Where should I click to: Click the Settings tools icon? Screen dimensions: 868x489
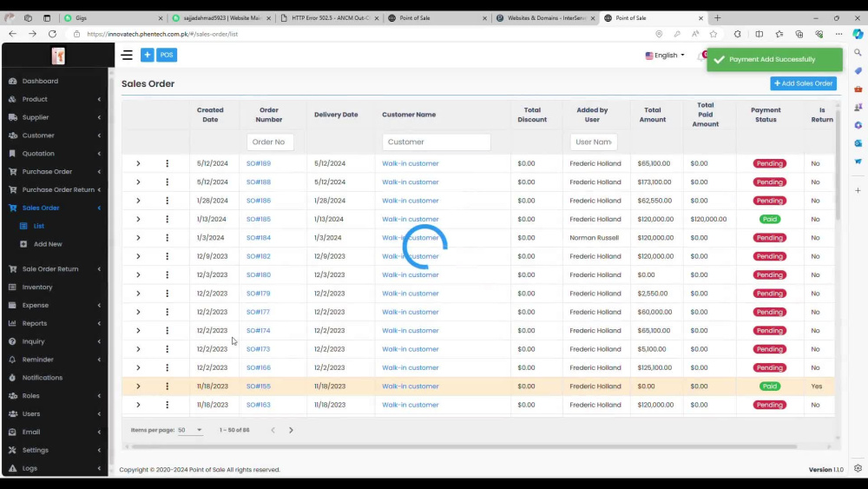point(12,450)
